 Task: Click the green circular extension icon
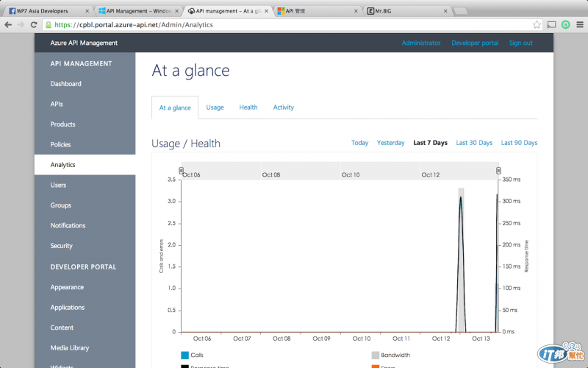click(565, 25)
